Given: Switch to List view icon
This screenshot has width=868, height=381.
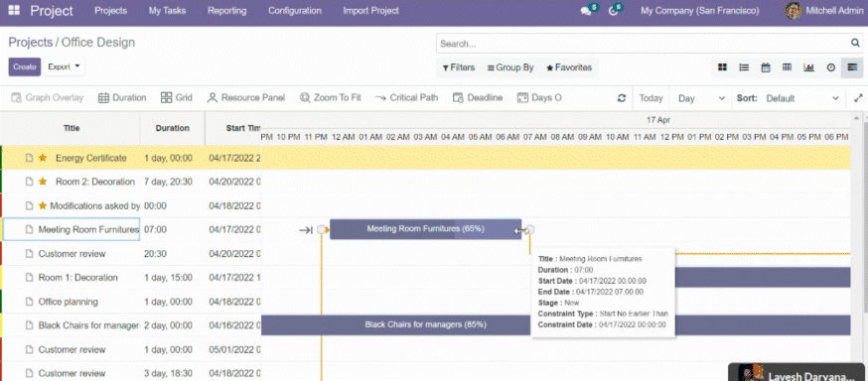Looking at the screenshot, I should (744, 67).
